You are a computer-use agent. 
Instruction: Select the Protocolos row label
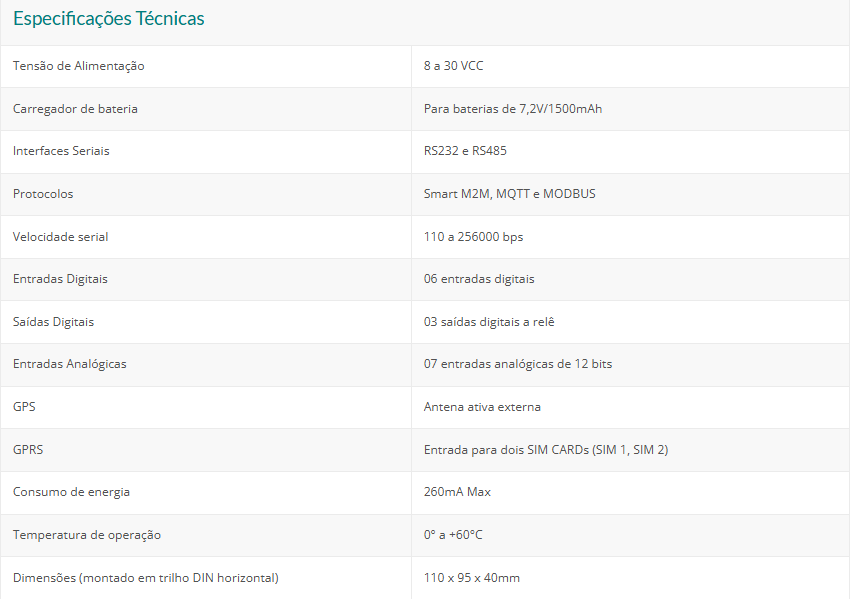coord(43,194)
